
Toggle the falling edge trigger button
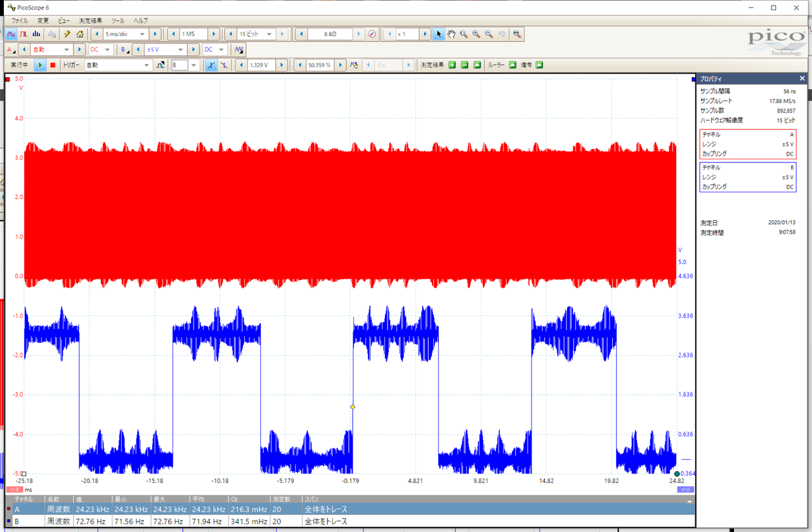[224, 65]
